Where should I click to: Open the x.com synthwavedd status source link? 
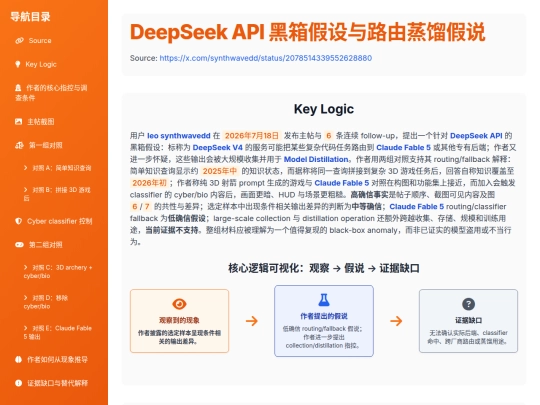tap(266, 58)
